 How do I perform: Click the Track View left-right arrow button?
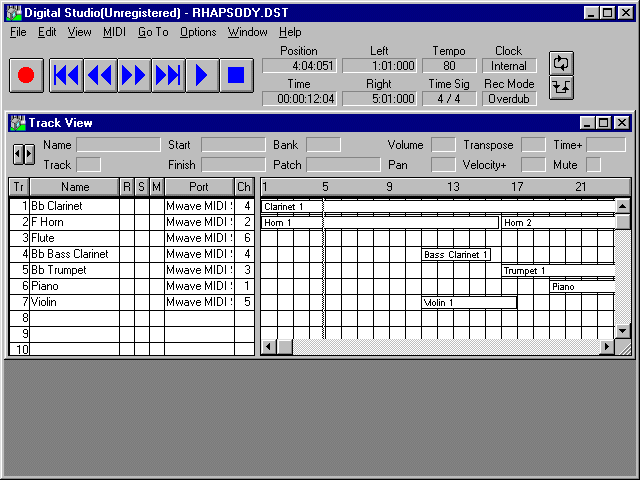[24, 154]
